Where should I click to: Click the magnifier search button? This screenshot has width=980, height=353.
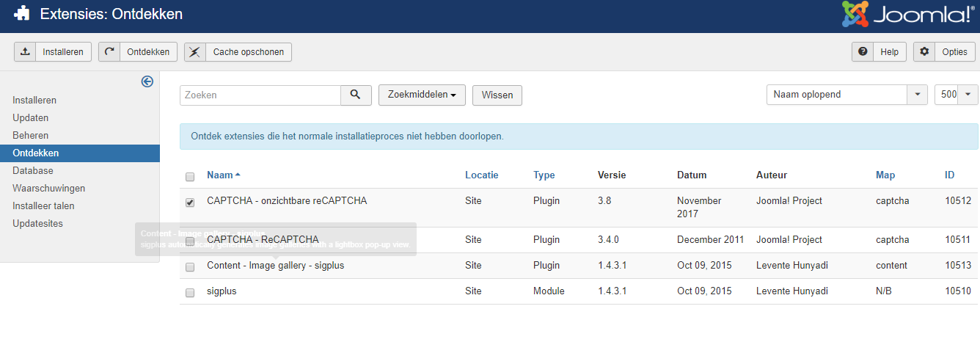356,95
